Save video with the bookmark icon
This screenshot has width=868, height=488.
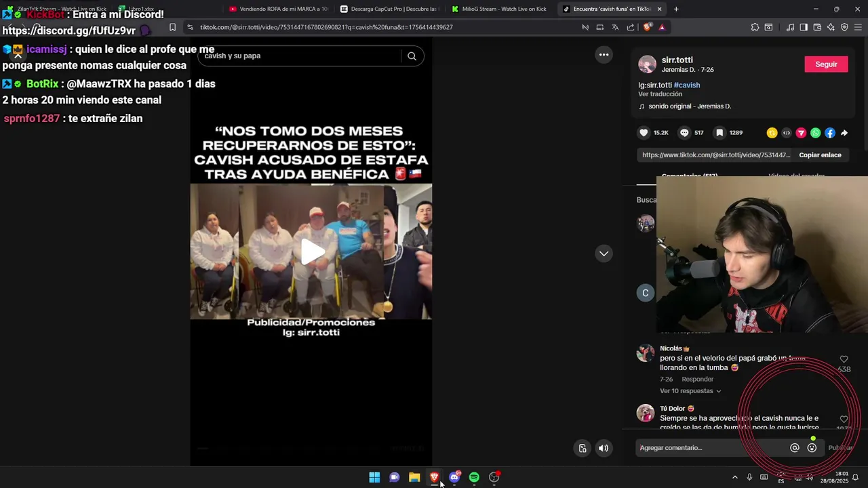point(719,133)
